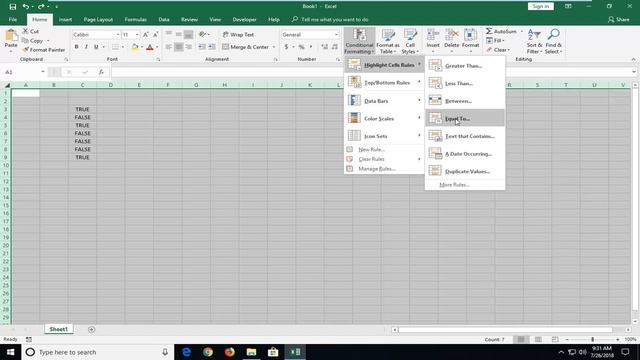Apply accounting dollar number format

(287, 47)
